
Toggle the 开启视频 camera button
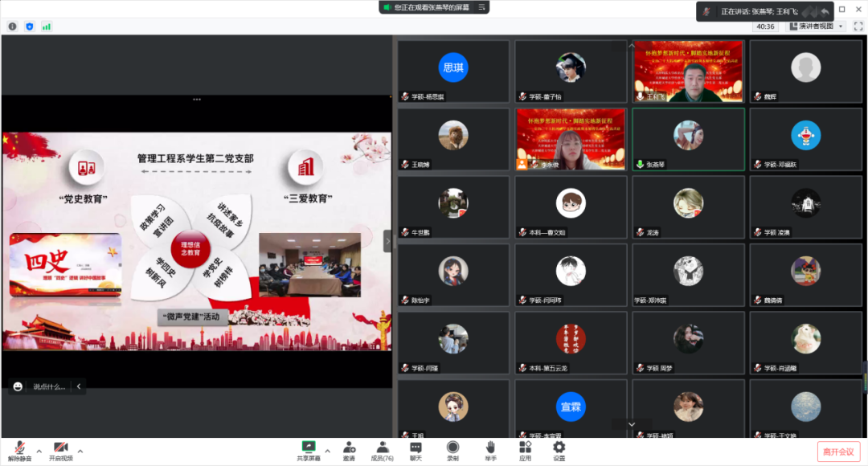click(x=60, y=448)
